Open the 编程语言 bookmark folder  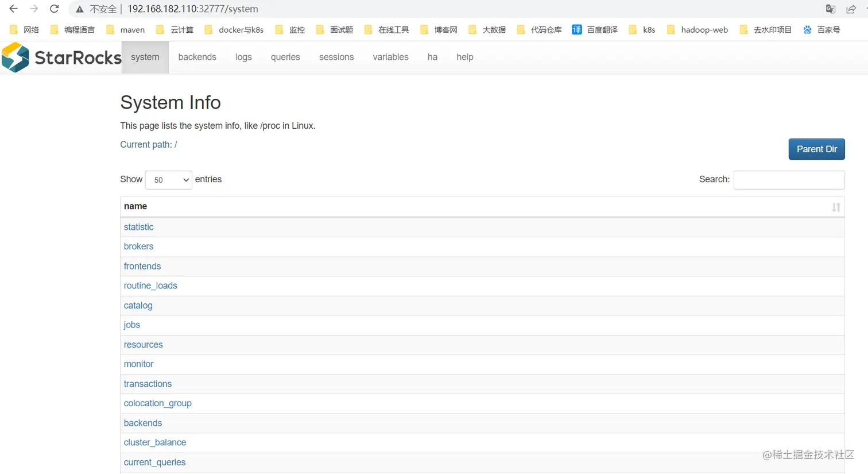tap(72, 30)
